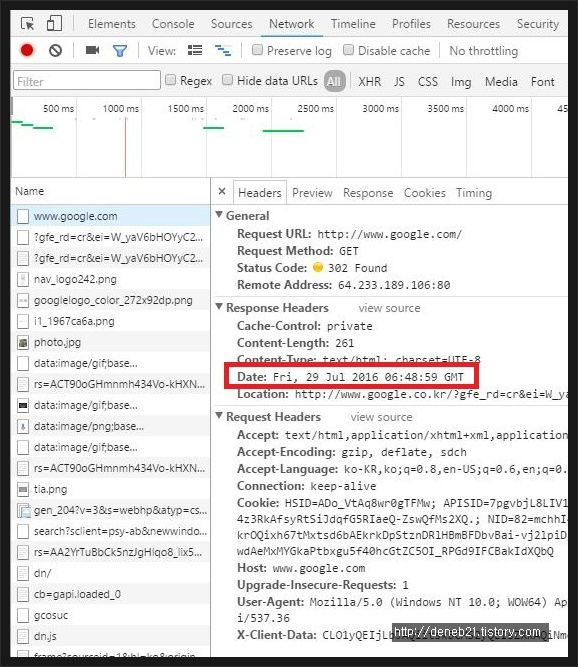Click view source beside Request Headers
Screen dimensions: 578x667
pos(382,417)
